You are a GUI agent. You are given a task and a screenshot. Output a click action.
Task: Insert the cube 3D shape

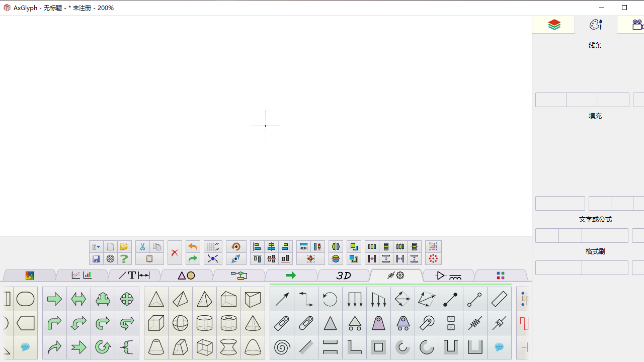(x=156, y=323)
